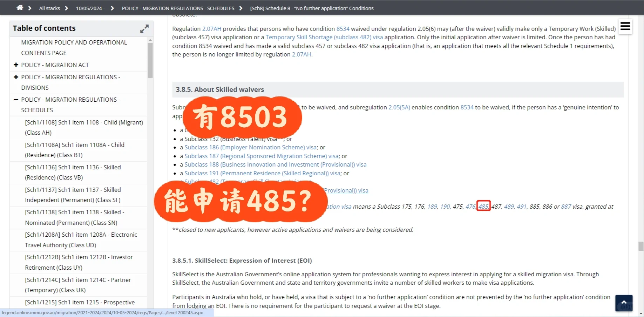This screenshot has height=317, width=644.
Task: Open Subclass 186 Employer Nomination Scheme visa link
Action: (251, 147)
